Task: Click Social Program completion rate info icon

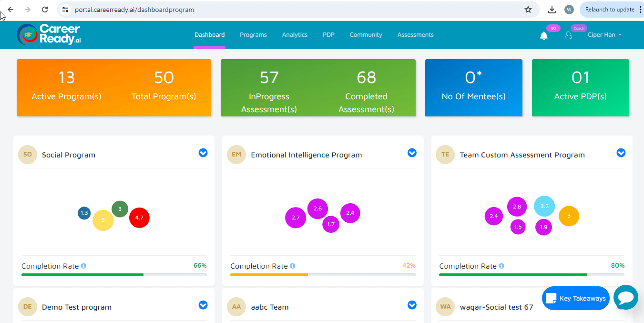Action: click(83, 266)
